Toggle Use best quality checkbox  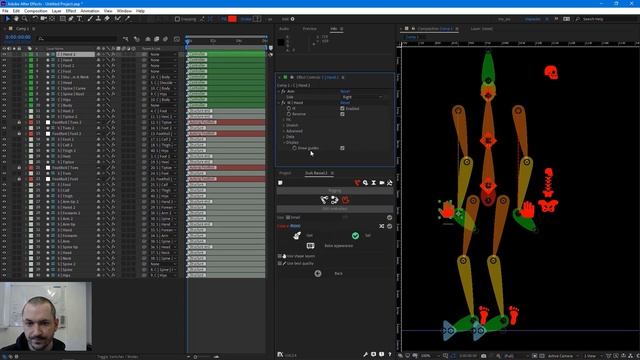coord(280,264)
